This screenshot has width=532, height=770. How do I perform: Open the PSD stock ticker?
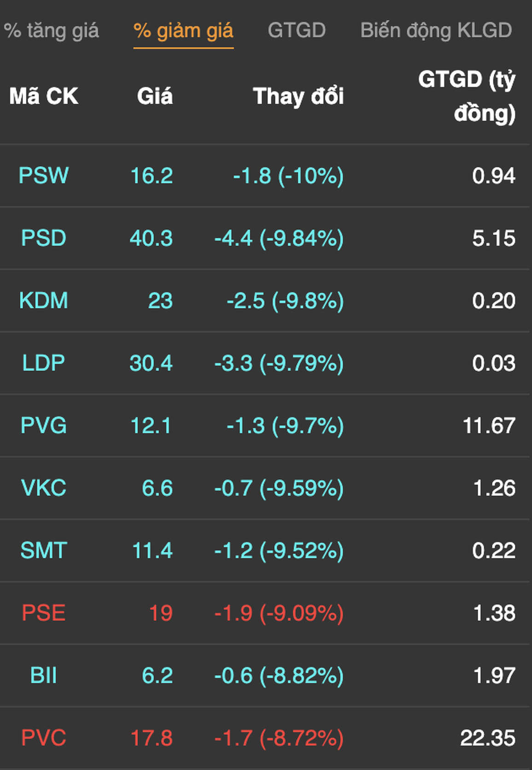pyautogui.click(x=44, y=238)
